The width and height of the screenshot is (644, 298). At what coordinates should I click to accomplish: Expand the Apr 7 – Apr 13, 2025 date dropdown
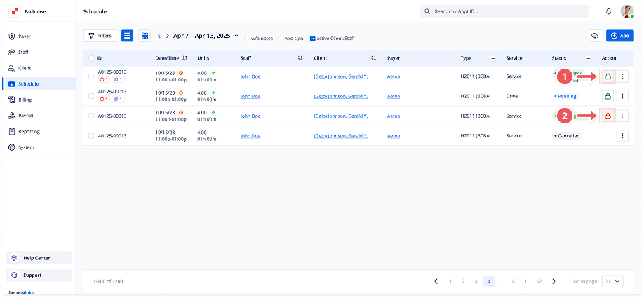(x=236, y=36)
